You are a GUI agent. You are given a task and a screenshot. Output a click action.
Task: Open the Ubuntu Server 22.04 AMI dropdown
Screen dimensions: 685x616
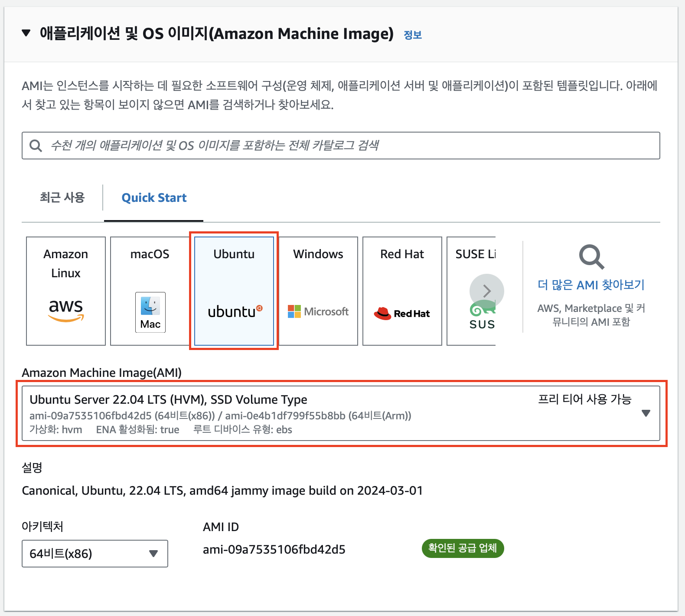coord(341,413)
